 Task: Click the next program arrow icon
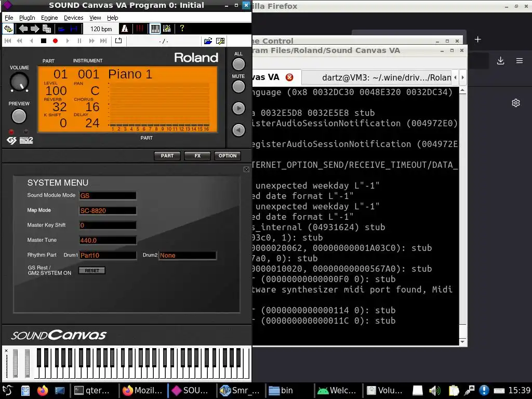coord(35,29)
